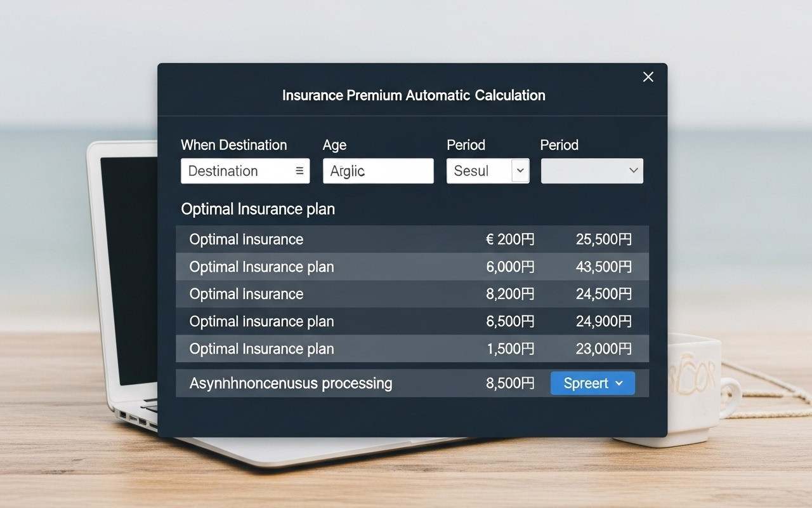Open the Sesul period dropdown arrow
Image resolution: width=812 pixels, height=508 pixels.
click(x=520, y=171)
